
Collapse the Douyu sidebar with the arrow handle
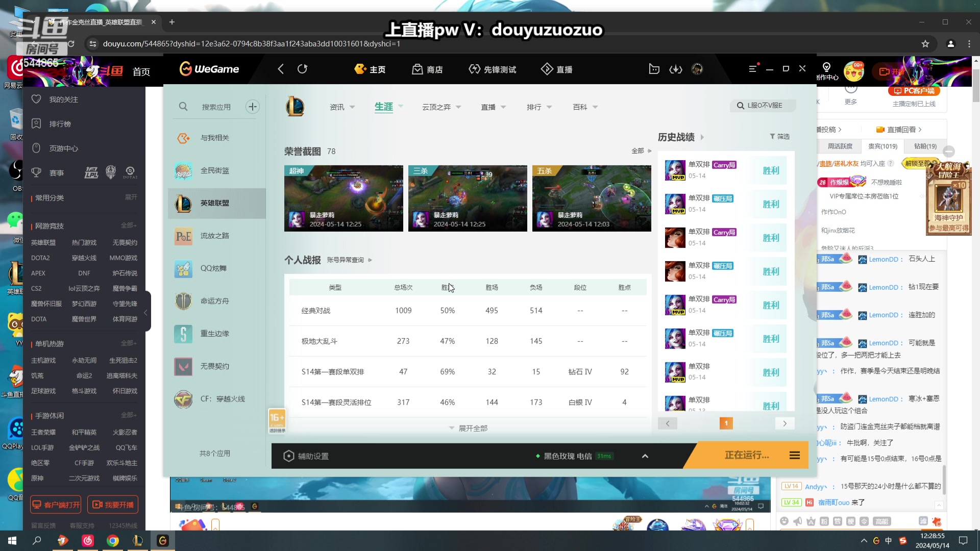click(146, 312)
